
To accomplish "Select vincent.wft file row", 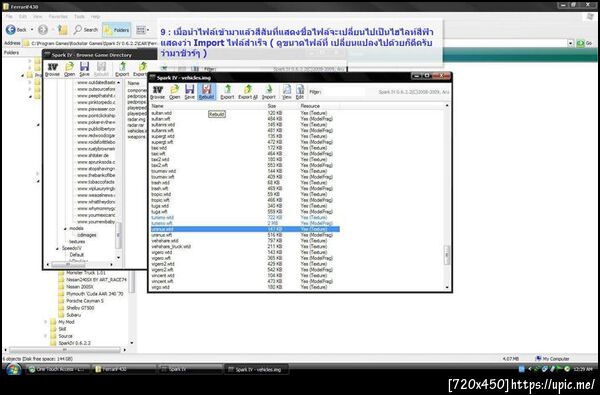I will pos(245,281).
